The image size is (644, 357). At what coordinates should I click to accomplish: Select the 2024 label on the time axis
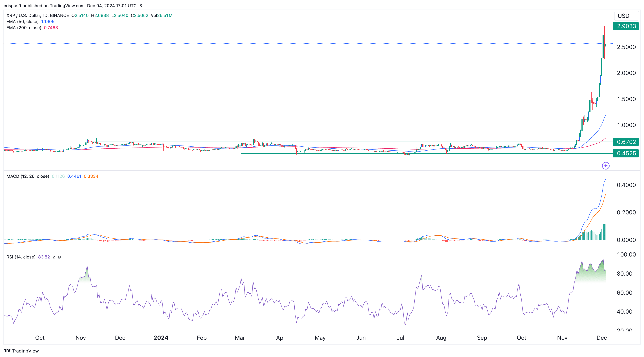coord(161,338)
